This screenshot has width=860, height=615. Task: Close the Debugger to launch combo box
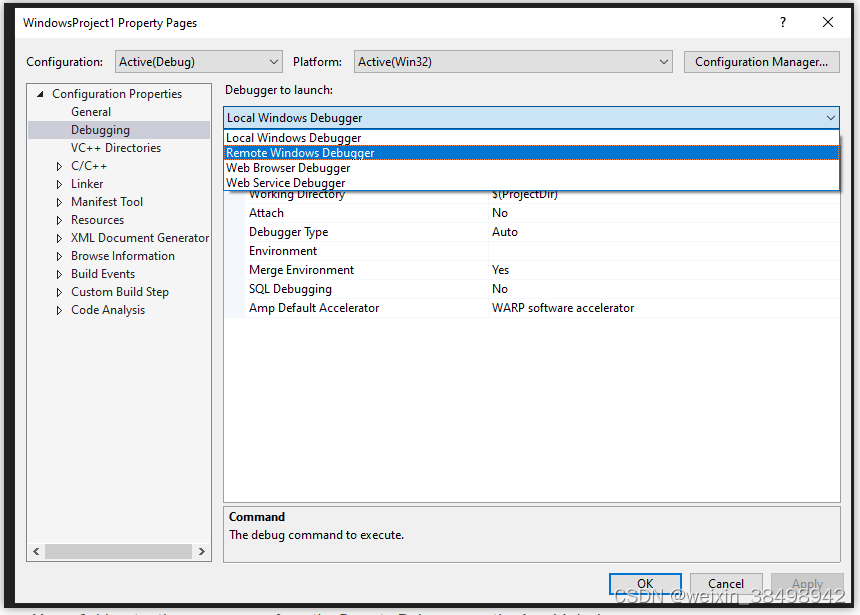point(830,118)
